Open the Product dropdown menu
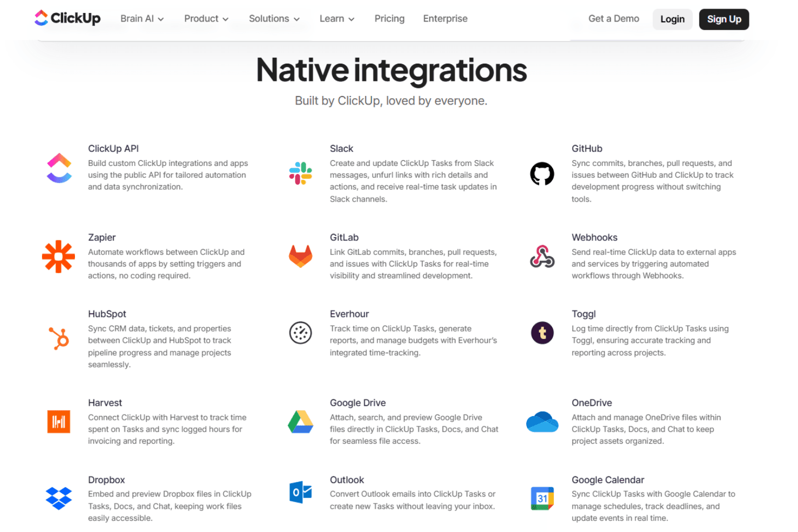 tap(206, 18)
